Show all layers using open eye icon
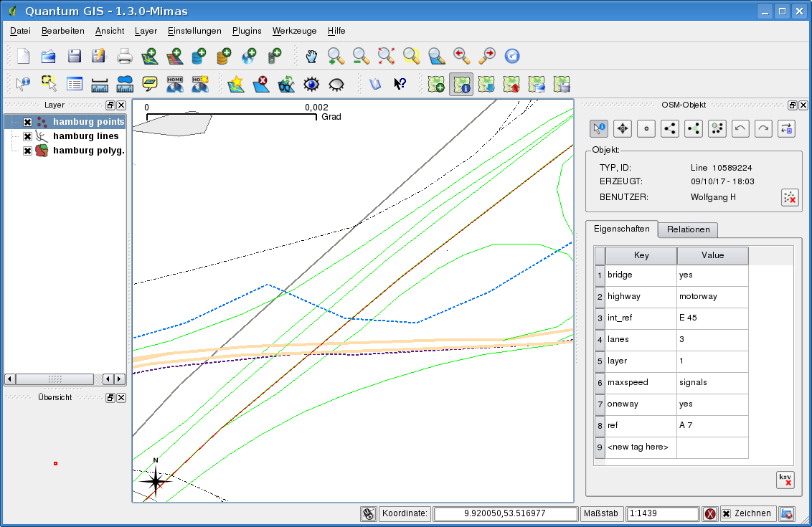 (x=311, y=84)
